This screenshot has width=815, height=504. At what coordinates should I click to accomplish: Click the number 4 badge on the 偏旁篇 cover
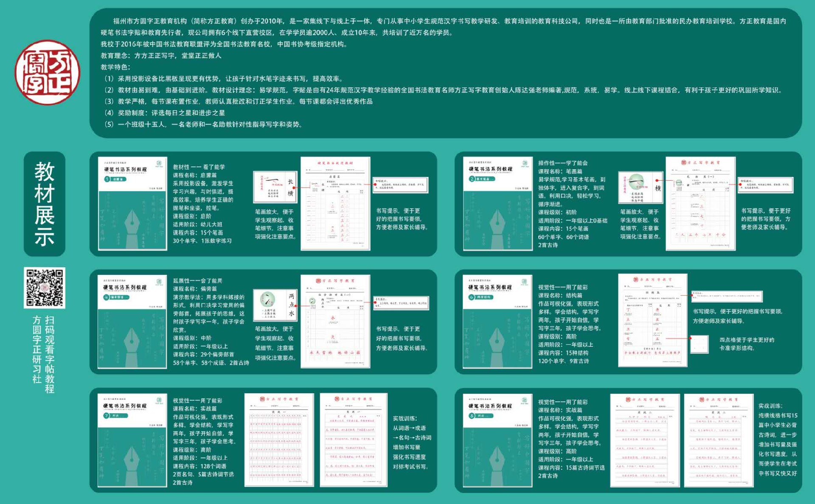(107, 297)
